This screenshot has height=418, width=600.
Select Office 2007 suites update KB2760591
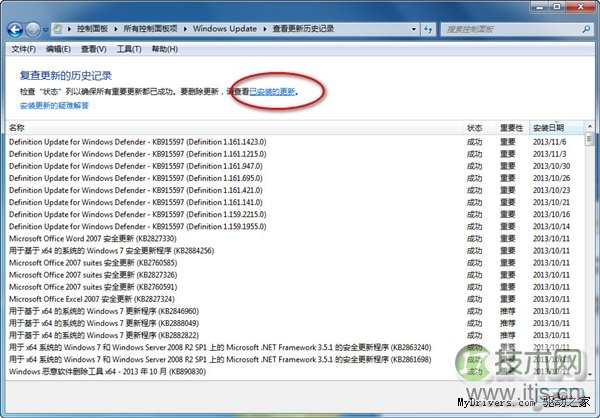coord(93,287)
